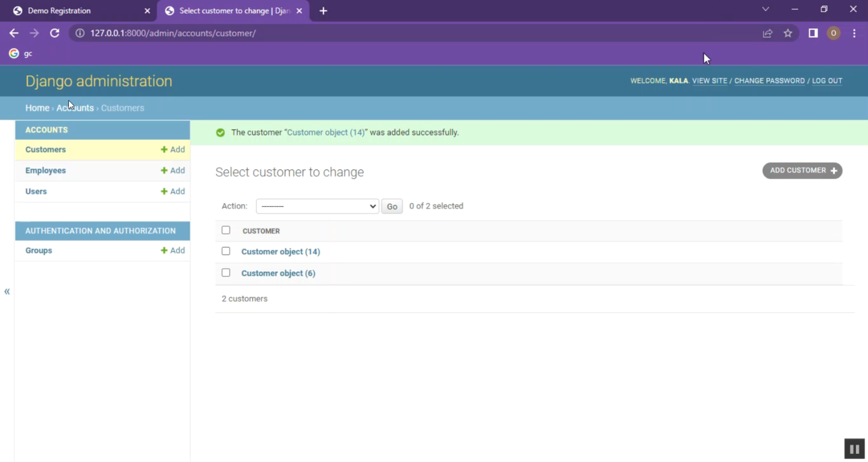Image resolution: width=868 pixels, height=462 pixels.
Task: Open the browser side panel icon
Action: pos(813,34)
